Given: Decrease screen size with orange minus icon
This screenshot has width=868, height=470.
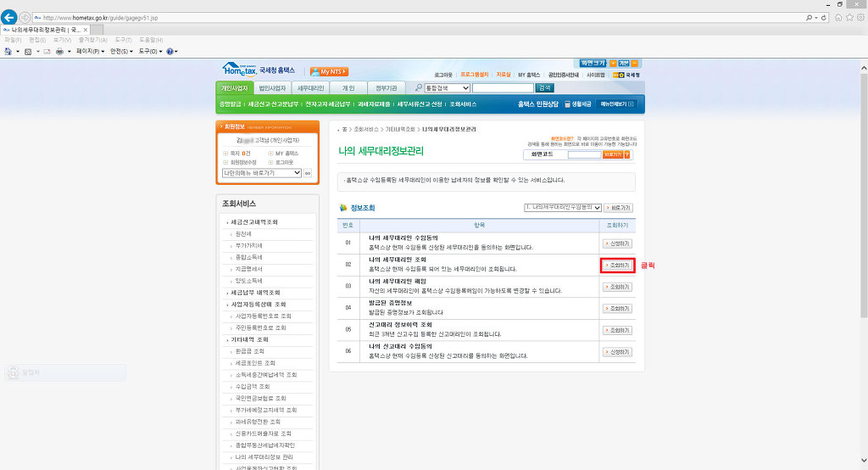Looking at the screenshot, I should point(634,63).
